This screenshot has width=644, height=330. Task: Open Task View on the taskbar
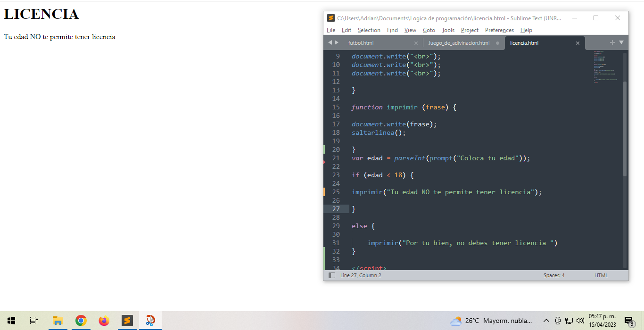click(34, 321)
